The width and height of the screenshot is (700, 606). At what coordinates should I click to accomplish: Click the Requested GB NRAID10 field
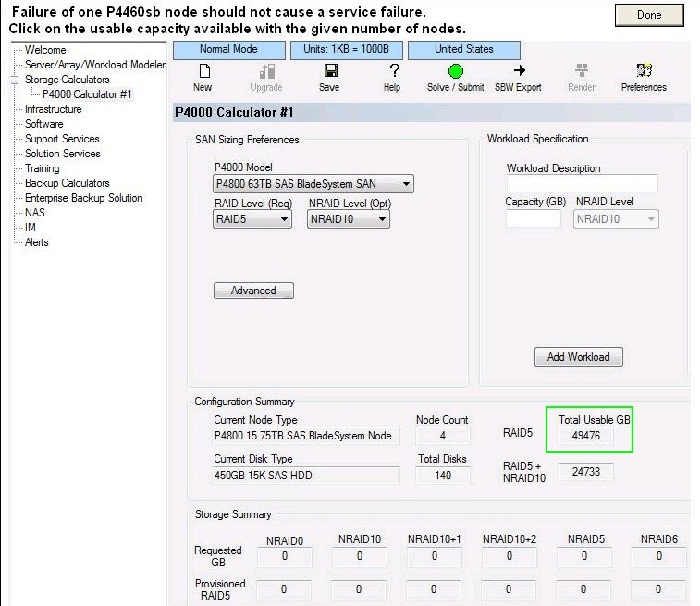360,556
